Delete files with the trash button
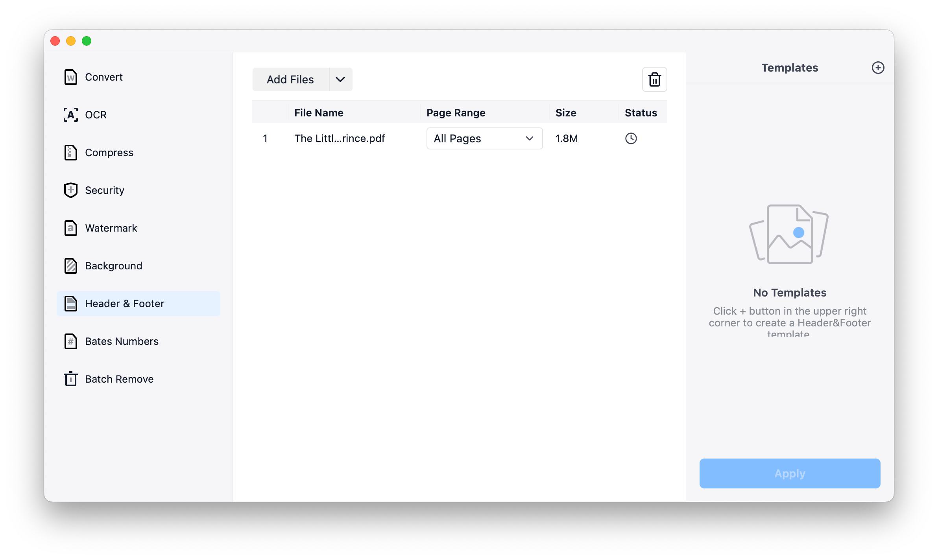Image resolution: width=938 pixels, height=560 pixels. [654, 79]
